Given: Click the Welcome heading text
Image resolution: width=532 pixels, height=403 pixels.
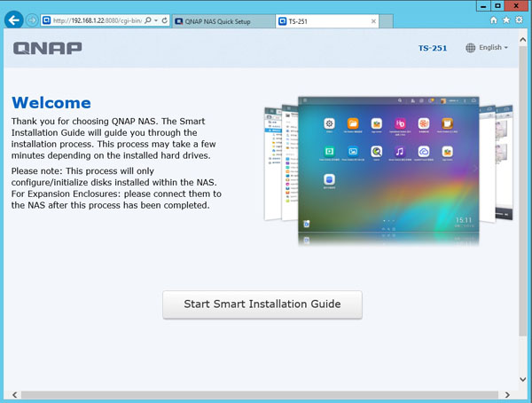Looking at the screenshot, I should click(51, 103).
